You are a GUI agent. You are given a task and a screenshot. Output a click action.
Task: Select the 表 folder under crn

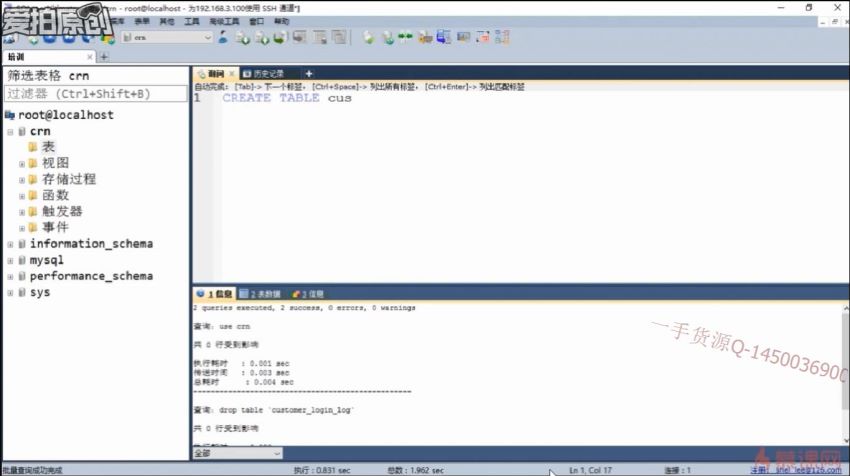tap(48, 147)
